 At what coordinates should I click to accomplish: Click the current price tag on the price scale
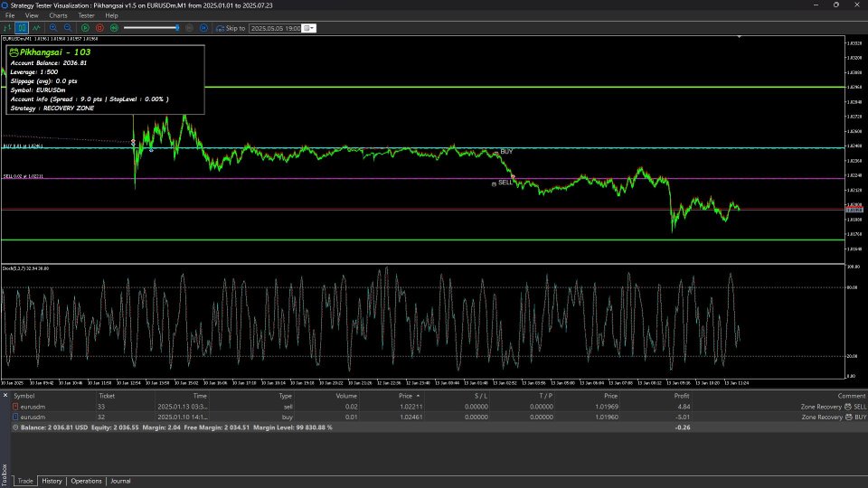(x=854, y=210)
